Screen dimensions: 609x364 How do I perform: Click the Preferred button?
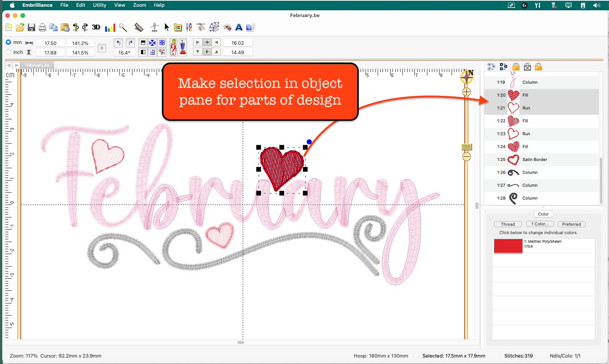(x=571, y=224)
